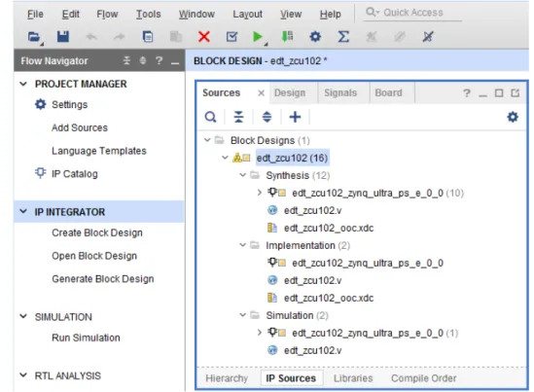This screenshot has width=534, height=392.
Task: Click the Open Project folder icon
Action: (34, 36)
